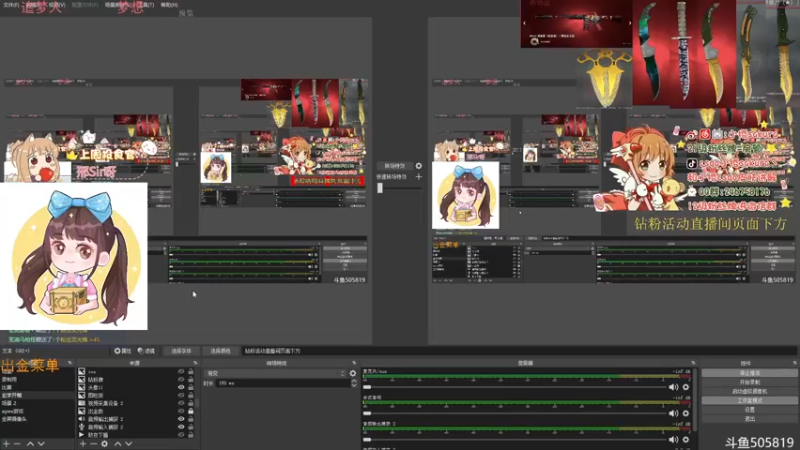
Task: Add a quick transition with the plus icon
Action: (x=418, y=177)
